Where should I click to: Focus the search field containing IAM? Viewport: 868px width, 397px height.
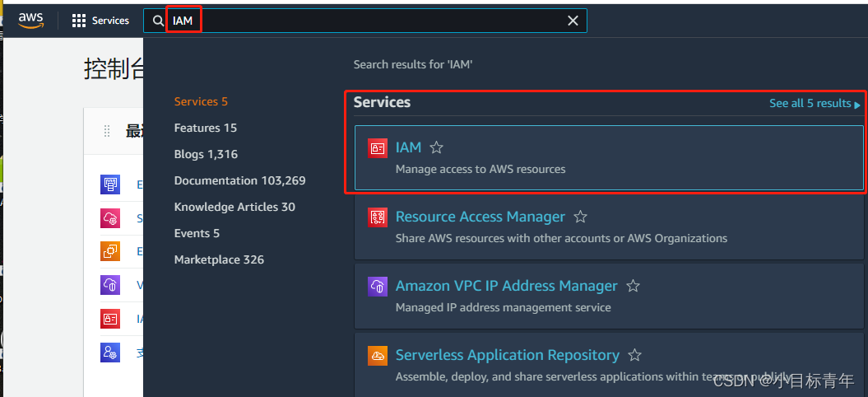[x=364, y=21]
